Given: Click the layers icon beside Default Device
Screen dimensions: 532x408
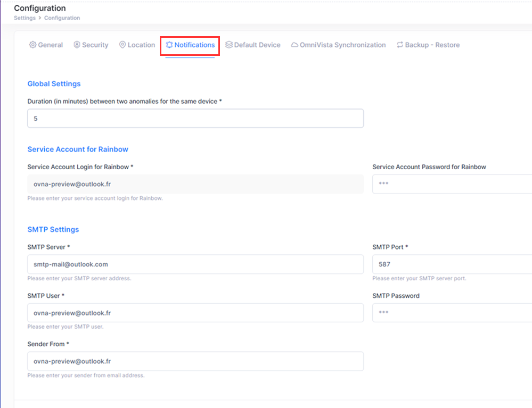Looking at the screenshot, I should point(229,45).
